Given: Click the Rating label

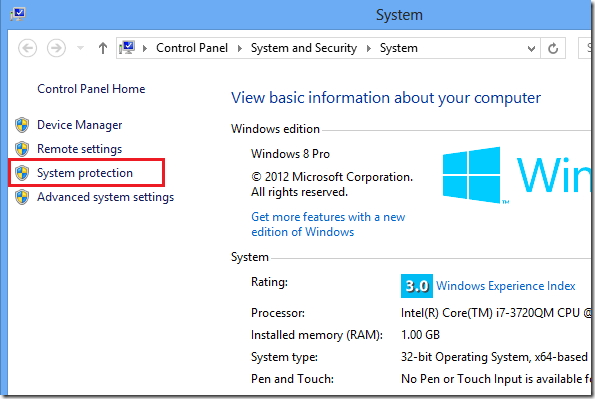Looking at the screenshot, I should click(x=269, y=282).
